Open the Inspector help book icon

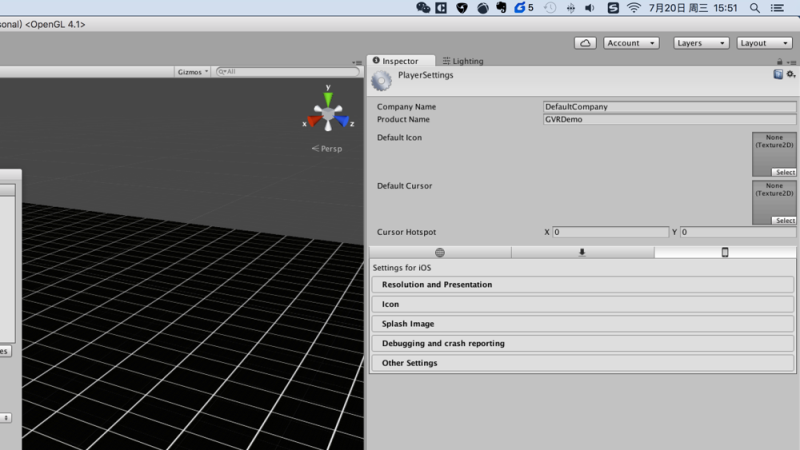coord(778,74)
